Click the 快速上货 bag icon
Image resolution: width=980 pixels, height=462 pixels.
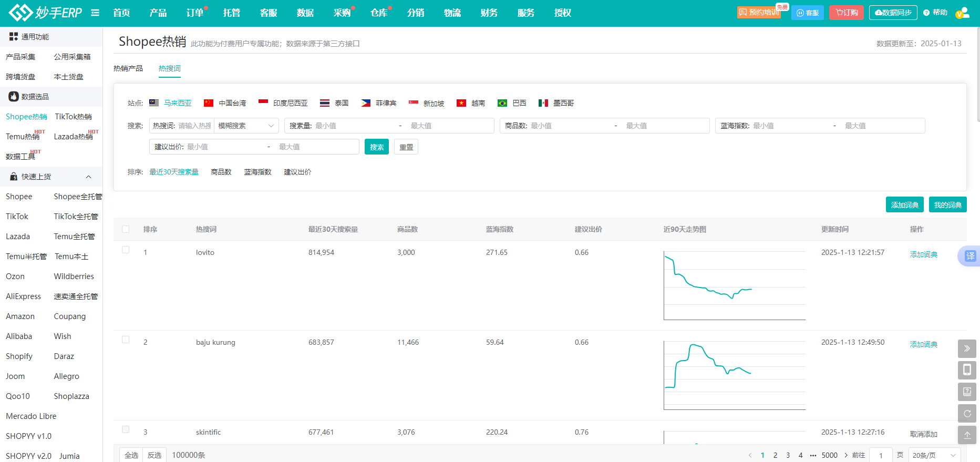14,177
